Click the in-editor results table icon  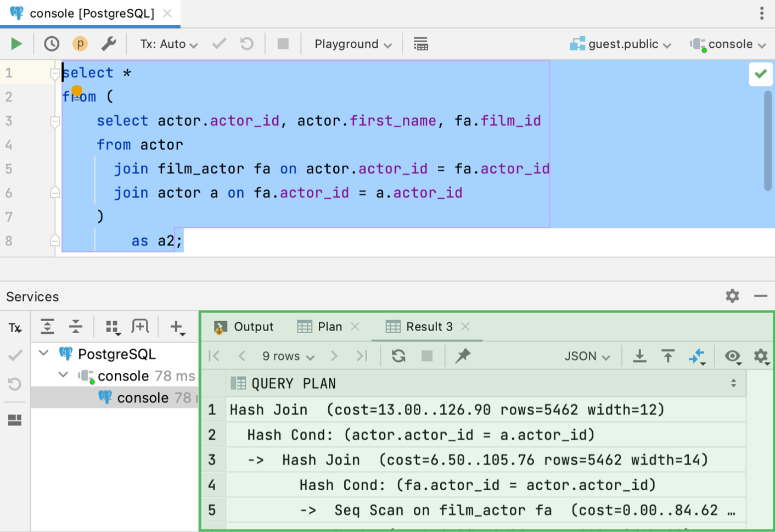(x=420, y=44)
